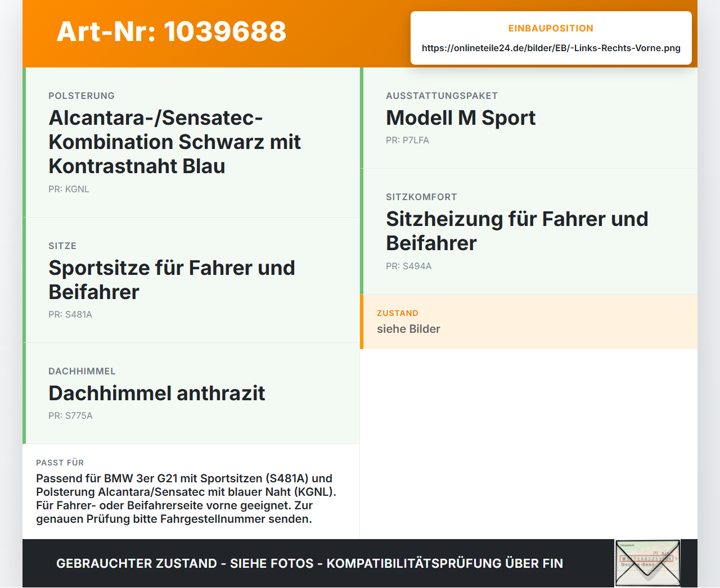This screenshot has height=588, width=720.
Task: Click the ZUSTAND label
Action: point(398,314)
